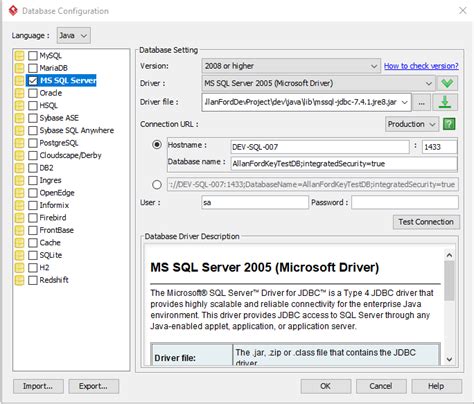Image resolution: width=474 pixels, height=404 pixels.
Task: Click into the User field
Action: click(255, 202)
